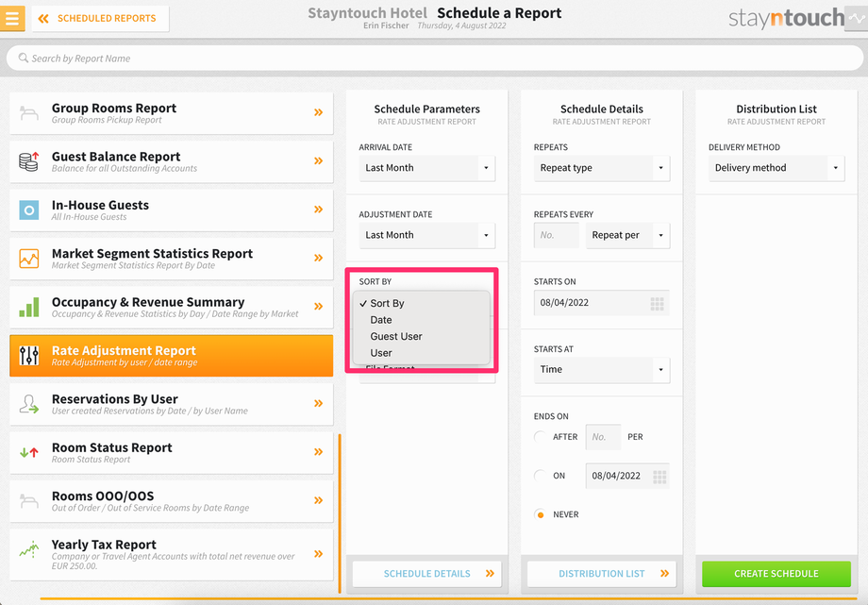Choose Guest User in the Sort By list
This screenshot has width=868, height=605.
[422, 336]
